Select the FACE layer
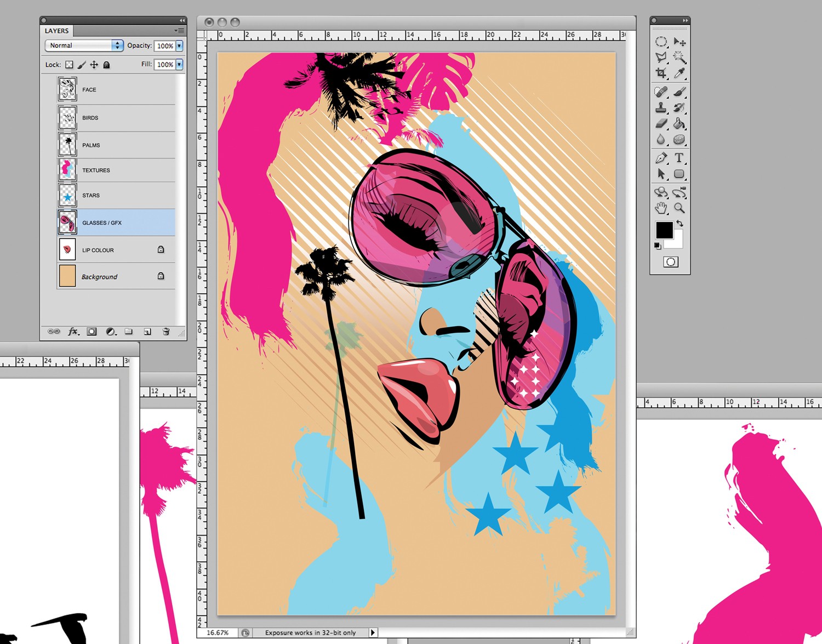The height and width of the screenshot is (644, 822). (x=116, y=89)
